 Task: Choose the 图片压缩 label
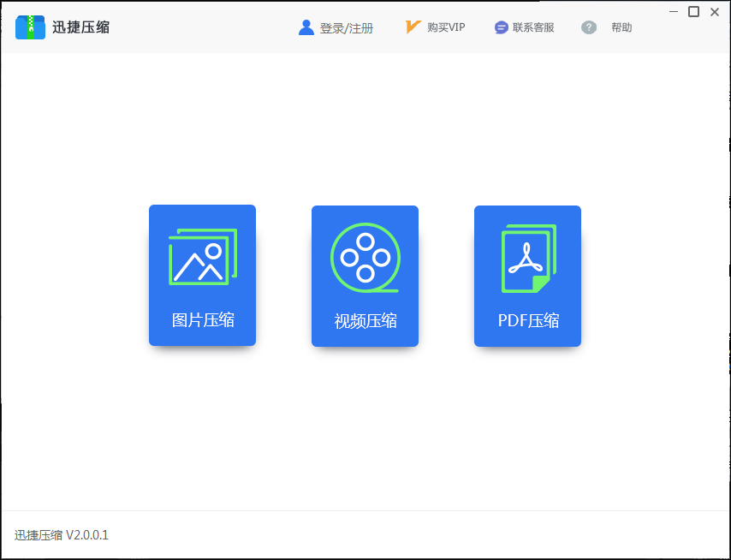coord(203,320)
